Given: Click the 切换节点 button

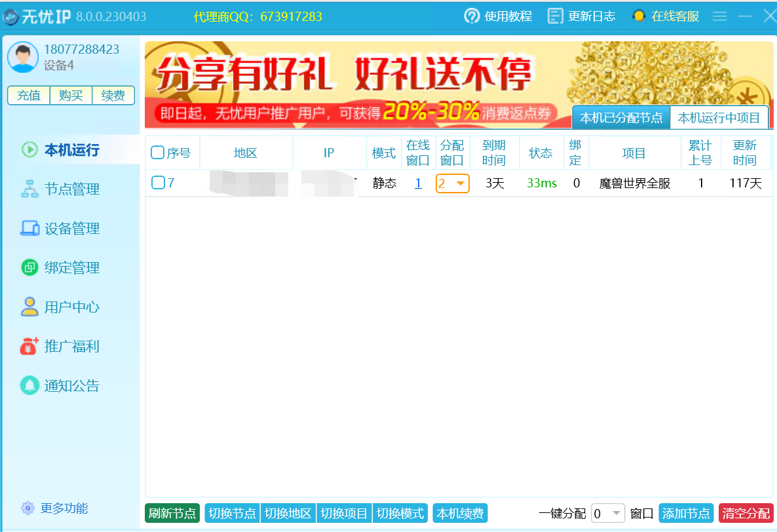Looking at the screenshot, I should pyautogui.click(x=233, y=513).
